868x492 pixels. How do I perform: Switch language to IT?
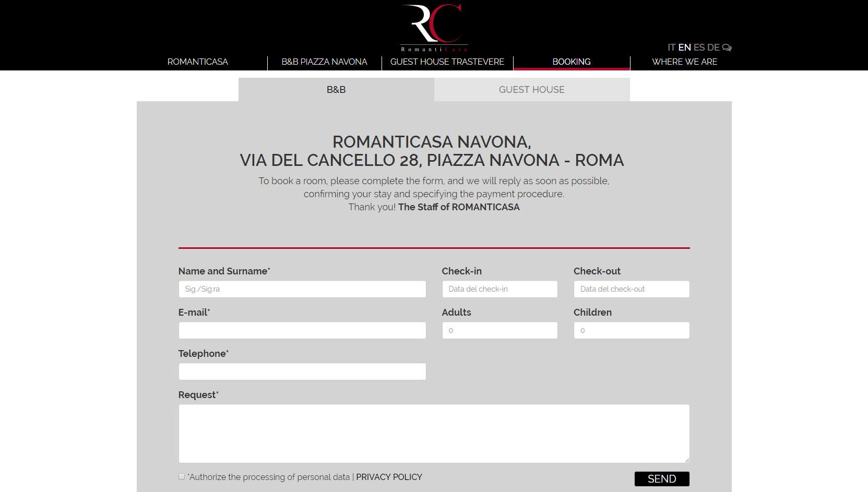click(x=671, y=47)
